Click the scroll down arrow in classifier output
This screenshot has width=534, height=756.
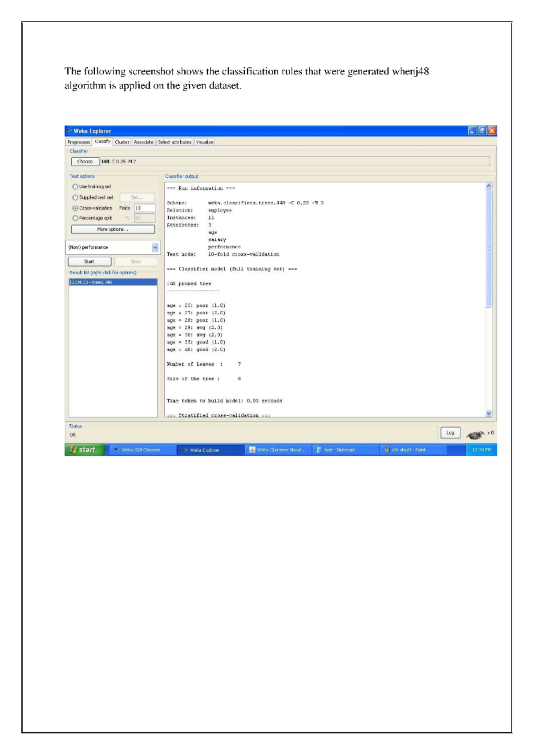(489, 413)
